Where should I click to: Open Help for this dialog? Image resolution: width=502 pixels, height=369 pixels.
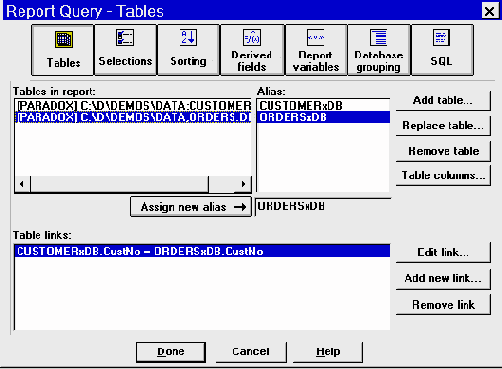pos(328,352)
